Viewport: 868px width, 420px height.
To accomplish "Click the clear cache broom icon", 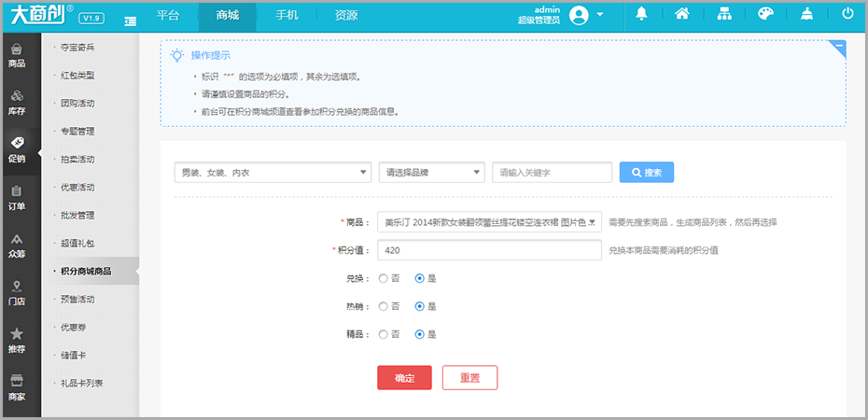I will pos(806,14).
